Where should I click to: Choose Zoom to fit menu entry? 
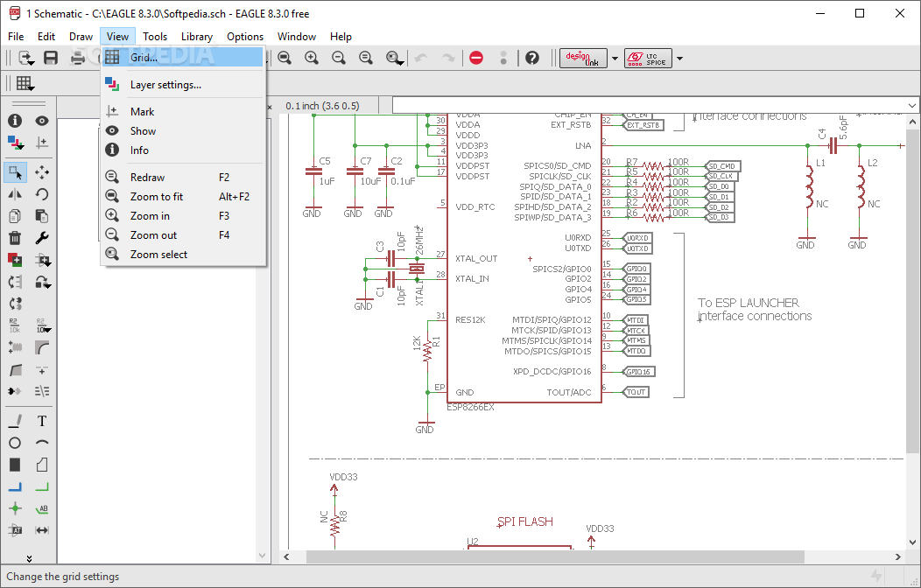(183, 197)
